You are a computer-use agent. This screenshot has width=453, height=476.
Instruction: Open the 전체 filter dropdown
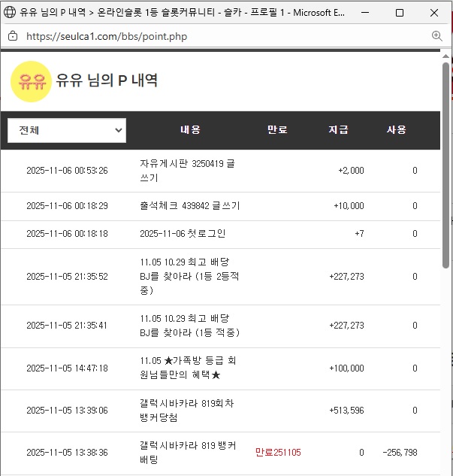click(67, 130)
